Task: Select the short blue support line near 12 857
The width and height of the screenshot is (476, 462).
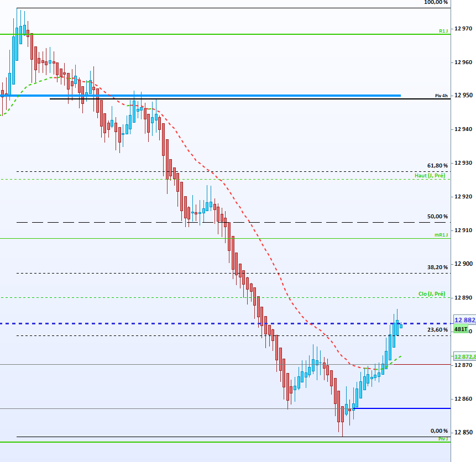Action: pyautogui.click(x=402, y=408)
